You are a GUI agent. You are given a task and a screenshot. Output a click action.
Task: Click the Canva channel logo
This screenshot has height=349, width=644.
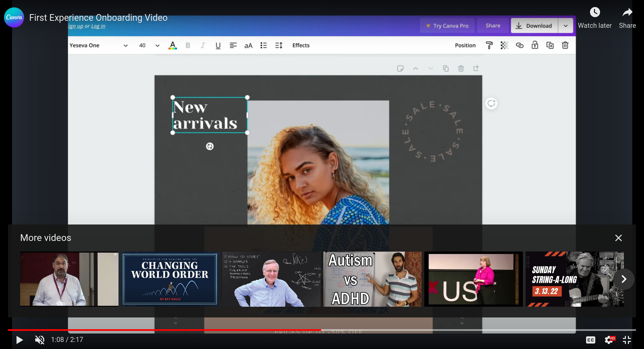click(x=14, y=17)
